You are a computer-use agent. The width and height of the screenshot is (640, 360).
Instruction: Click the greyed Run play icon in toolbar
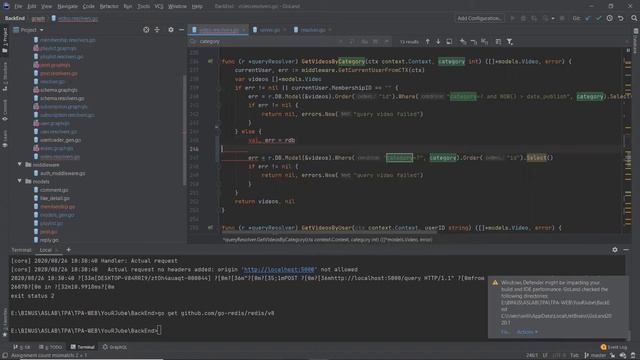coord(512,18)
